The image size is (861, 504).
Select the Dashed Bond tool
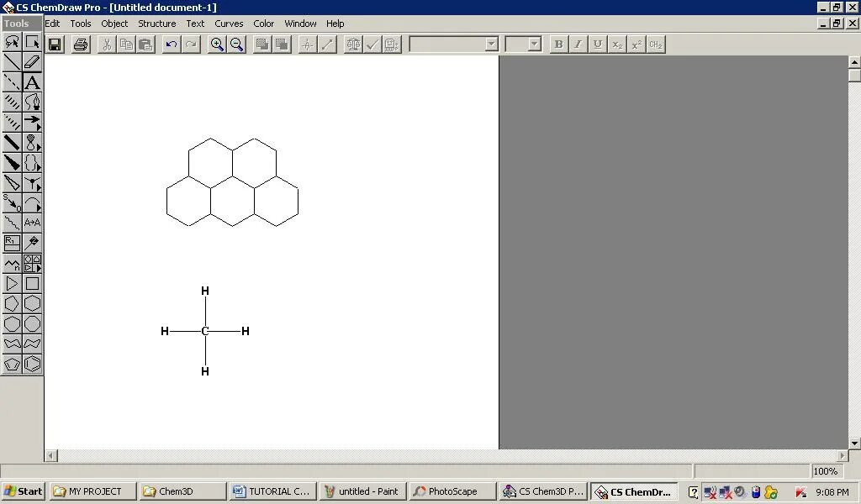coord(12,82)
